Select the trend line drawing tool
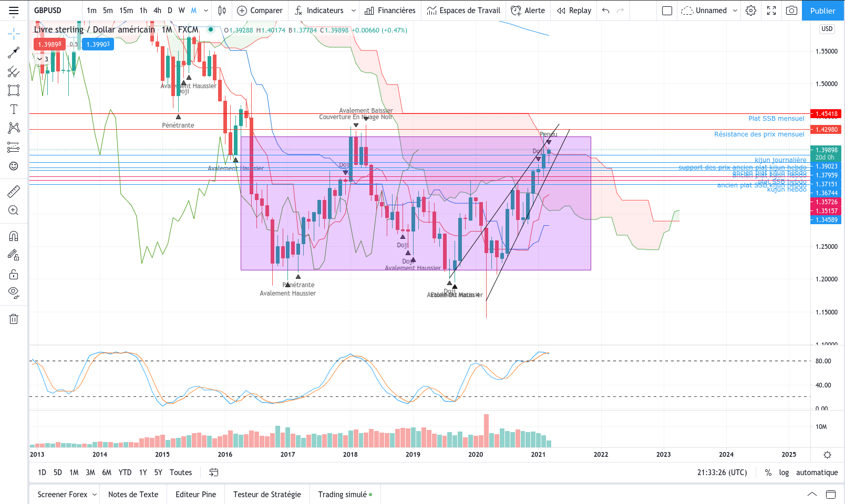Viewport: 845px width, 504px height. 14,52
